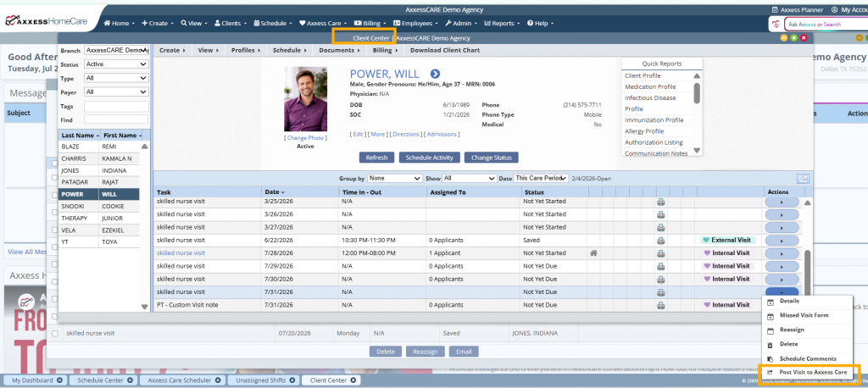The width and height of the screenshot is (868, 388).
Task: Click Internal Visit badge on 7/30/2026 row
Action: tap(727, 279)
